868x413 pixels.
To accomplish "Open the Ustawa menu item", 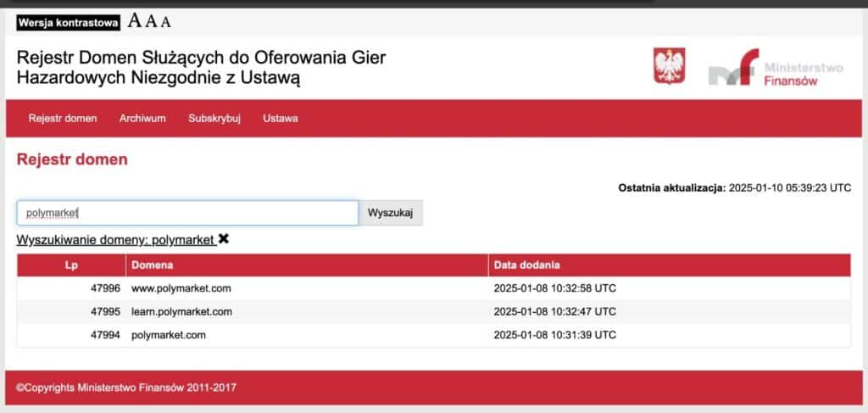I will coord(280,119).
